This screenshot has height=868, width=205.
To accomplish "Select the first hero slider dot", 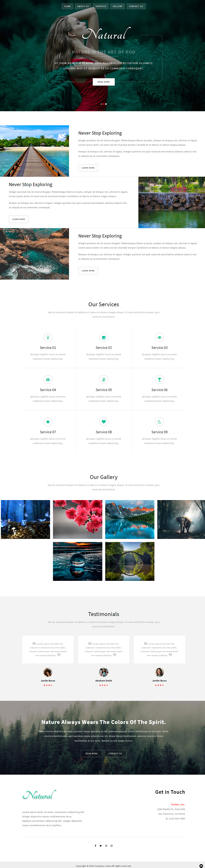I will point(101,104).
